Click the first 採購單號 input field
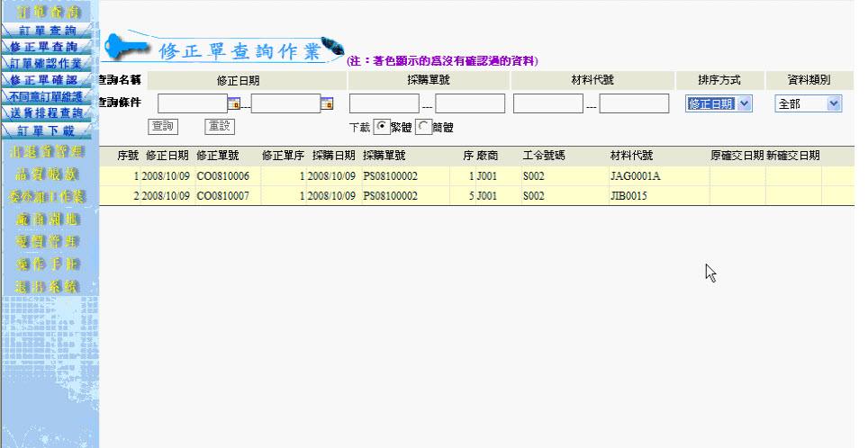868x448 pixels. pos(384,103)
